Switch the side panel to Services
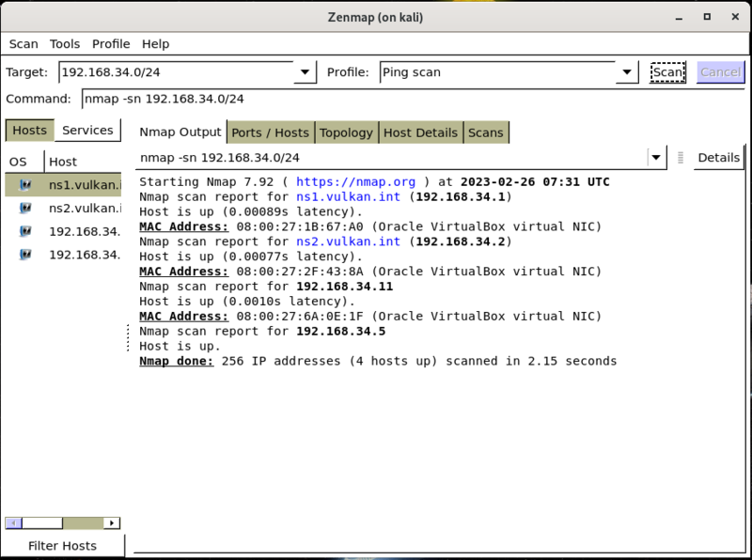752x560 pixels. (87, 131)
